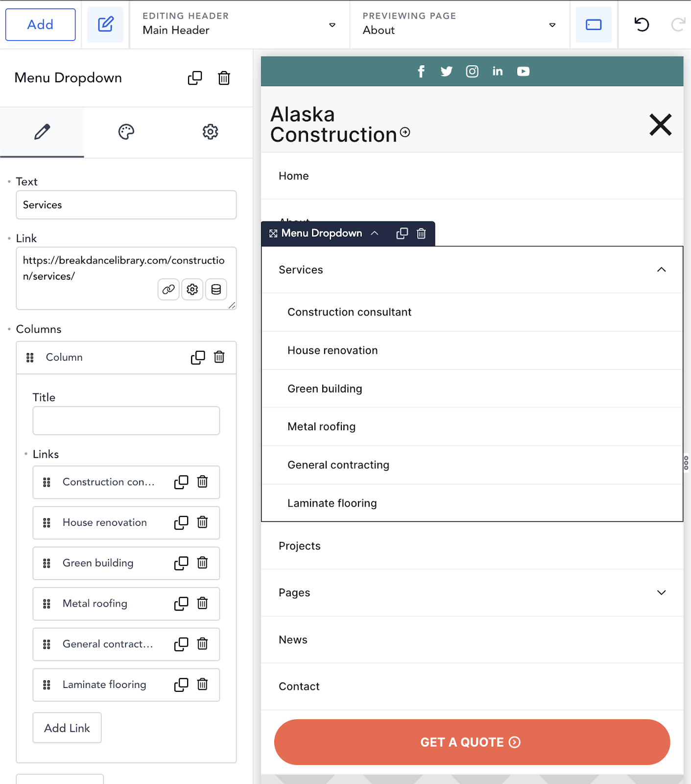This screenshot has width=691, height=784.
Task: Open the YouTube social icon in preview
Action: click(x=524, y=72)
